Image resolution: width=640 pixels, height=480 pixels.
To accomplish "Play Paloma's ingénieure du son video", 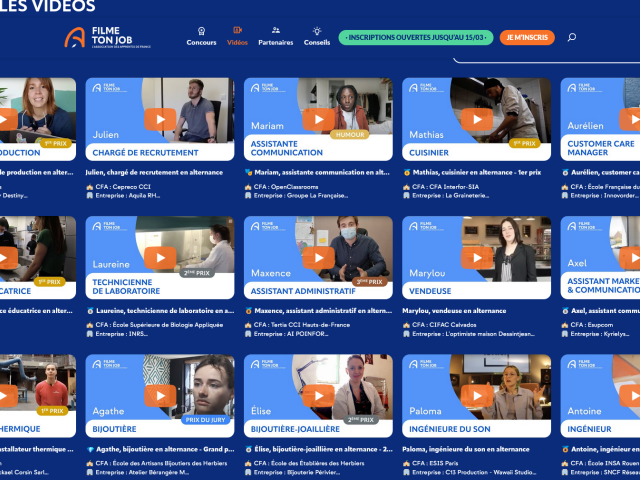I will [x=477, y=396].
